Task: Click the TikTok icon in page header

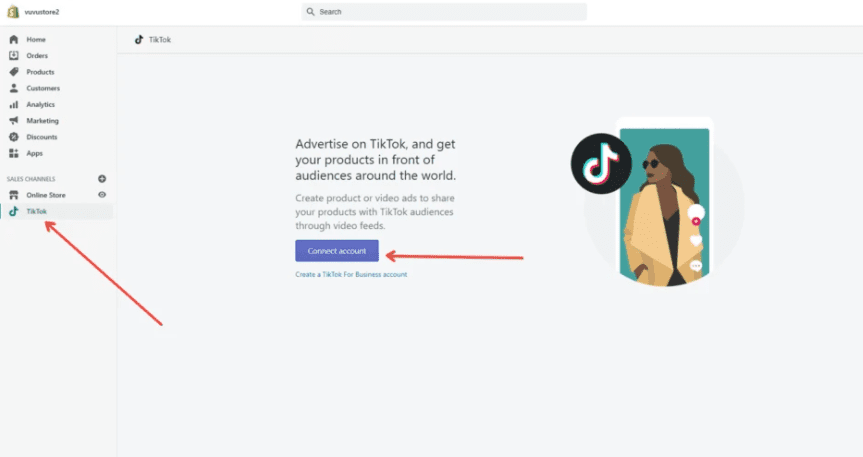Action: tap(139, 40)
